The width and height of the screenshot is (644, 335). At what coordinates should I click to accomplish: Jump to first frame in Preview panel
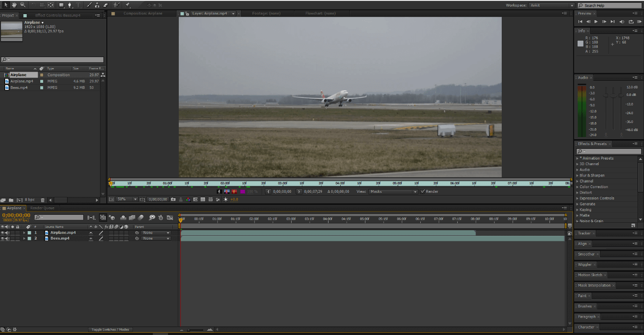point(580,22)
